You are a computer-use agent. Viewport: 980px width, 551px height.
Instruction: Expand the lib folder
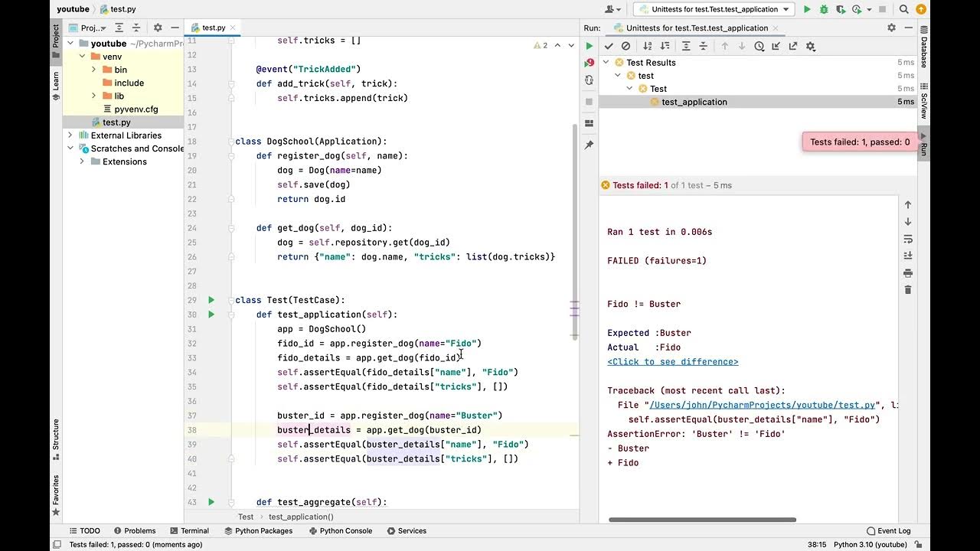[93, 96]
